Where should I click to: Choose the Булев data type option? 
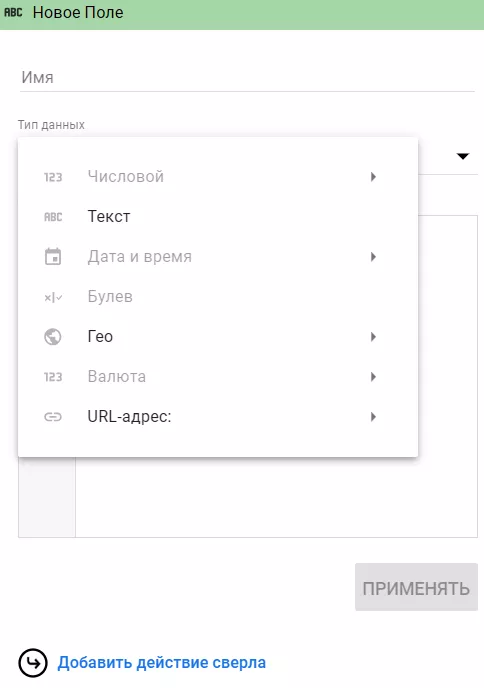click(x=218, y=297)
